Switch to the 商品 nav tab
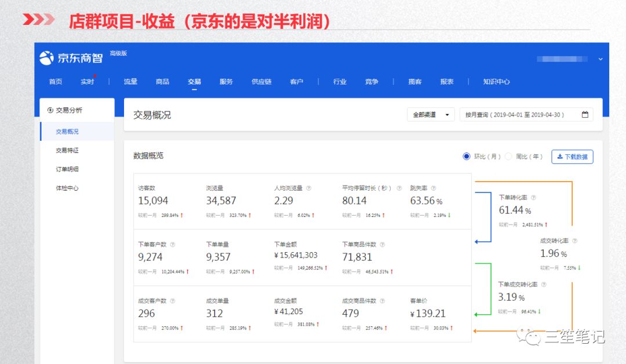 162,81
